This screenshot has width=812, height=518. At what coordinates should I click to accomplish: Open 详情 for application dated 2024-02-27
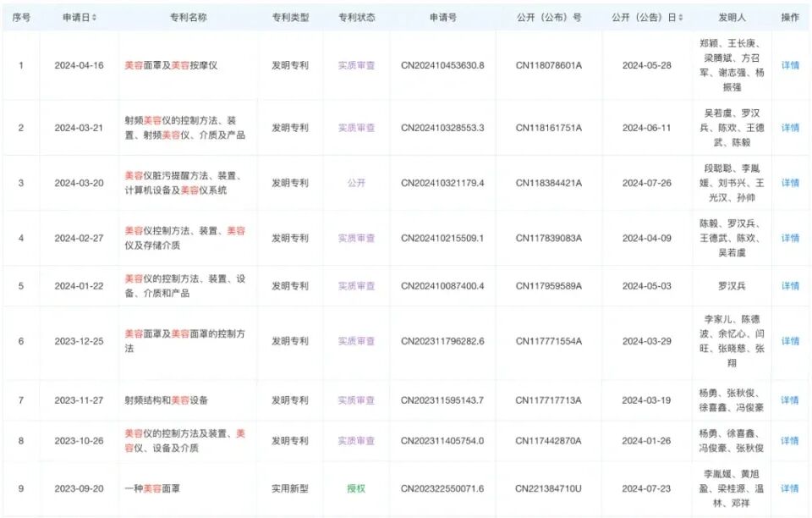click(790, 239)
